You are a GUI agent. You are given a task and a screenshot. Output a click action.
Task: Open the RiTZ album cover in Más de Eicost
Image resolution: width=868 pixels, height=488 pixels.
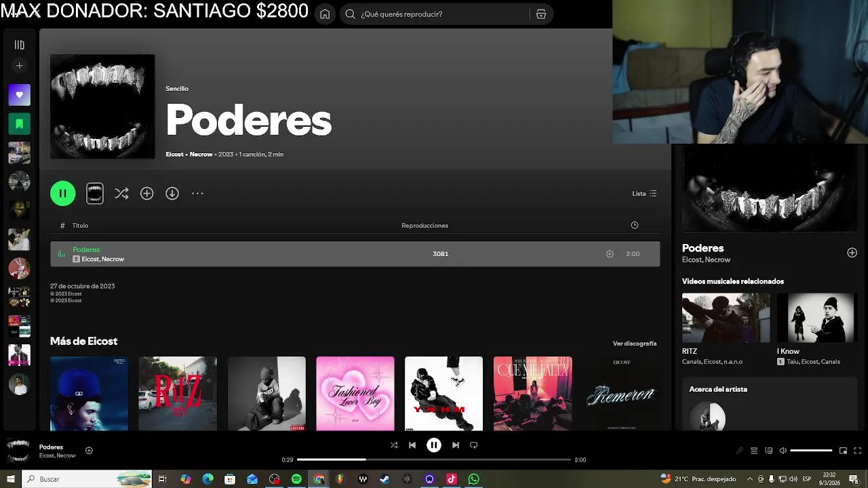point(178,394)
